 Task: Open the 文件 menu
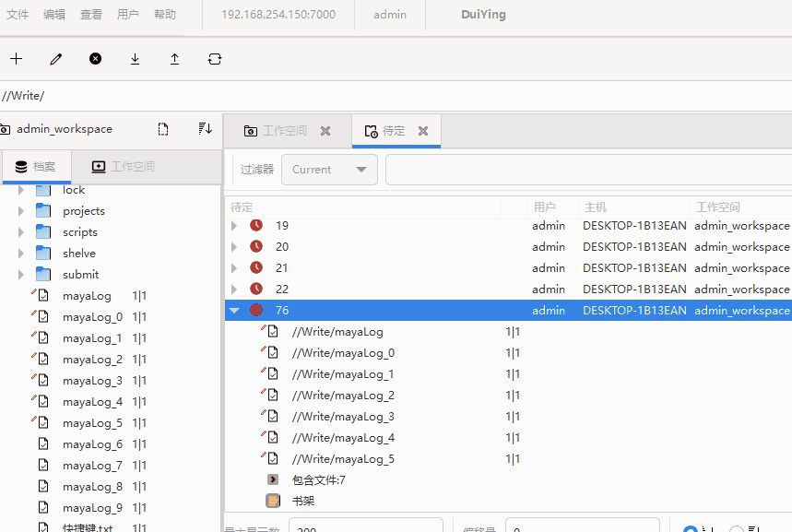coord(18,15)
